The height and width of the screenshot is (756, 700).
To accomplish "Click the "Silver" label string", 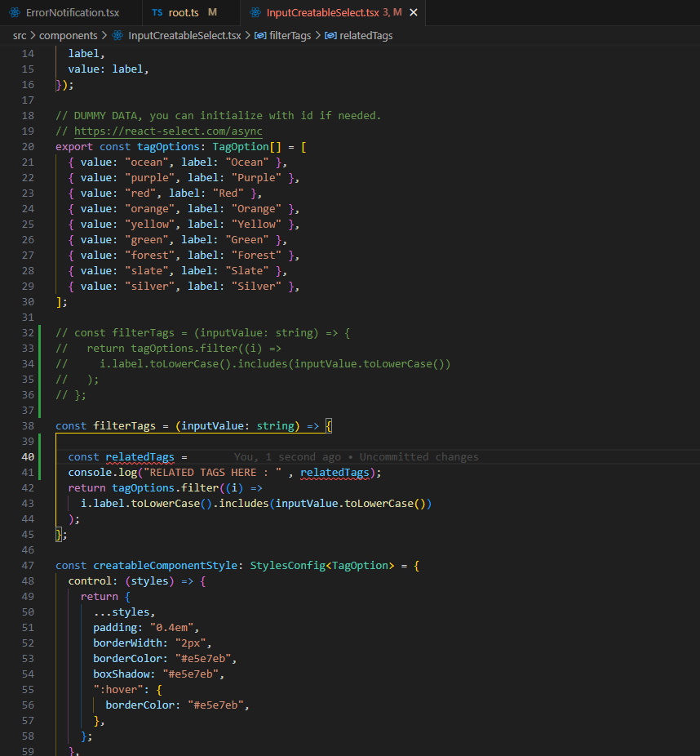I will (x=256, y=287).
